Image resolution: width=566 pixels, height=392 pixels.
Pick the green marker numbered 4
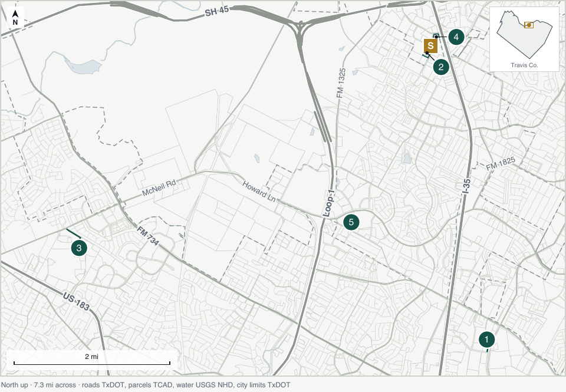pyautogui.click(x=456, y=37)
